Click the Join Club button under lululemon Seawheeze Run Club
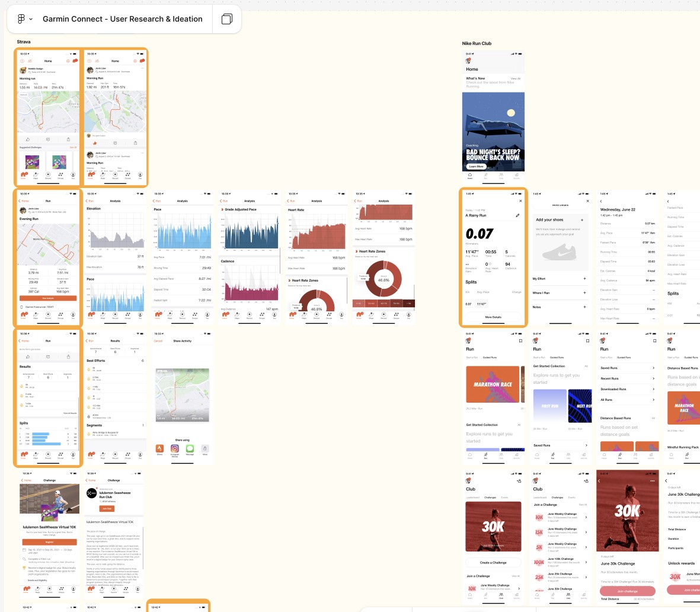Screen dimensions: 700x612 pyautogui.click(x=107, y=508)
